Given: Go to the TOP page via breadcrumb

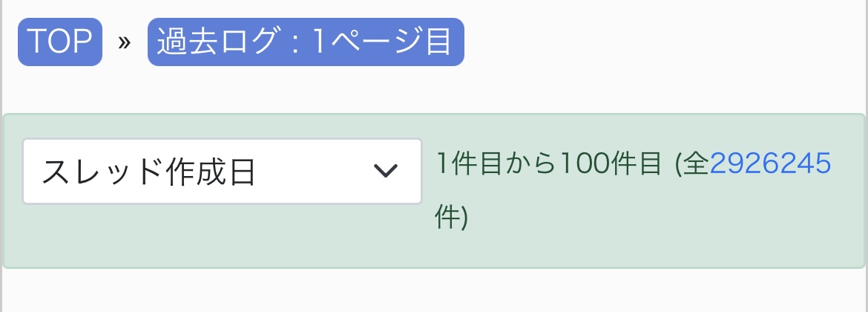Looking at the screenshot, I should click(59, 42).
